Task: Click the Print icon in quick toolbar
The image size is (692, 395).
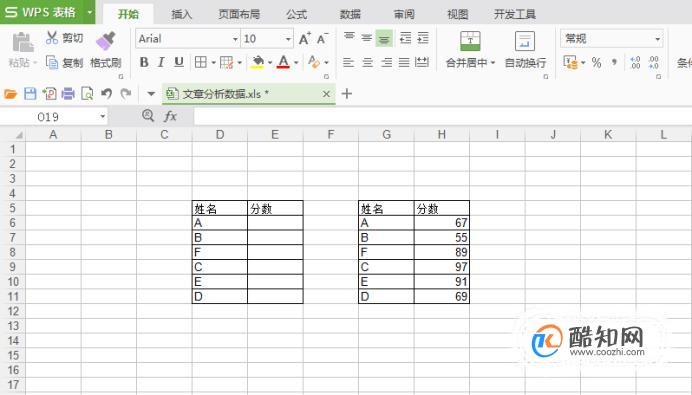Action: coord(68,94)
